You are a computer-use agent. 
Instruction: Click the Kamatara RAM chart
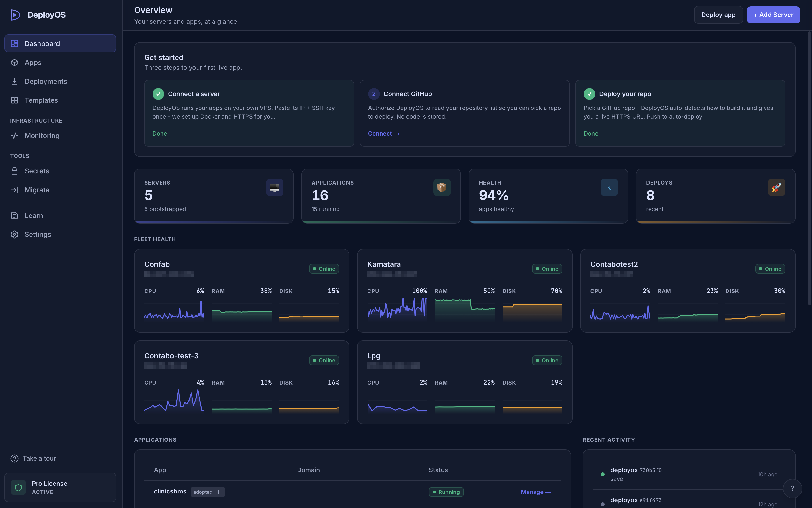click(465, 310)
